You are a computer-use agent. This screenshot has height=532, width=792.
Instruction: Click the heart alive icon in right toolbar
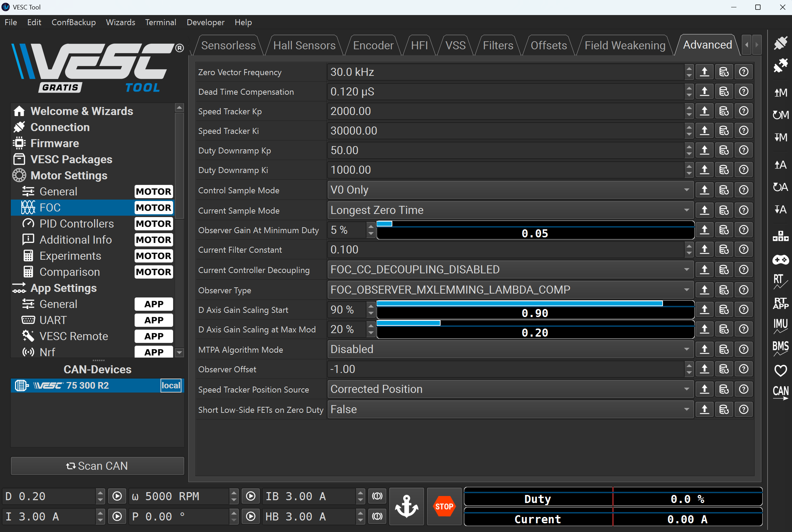(780, 370)
